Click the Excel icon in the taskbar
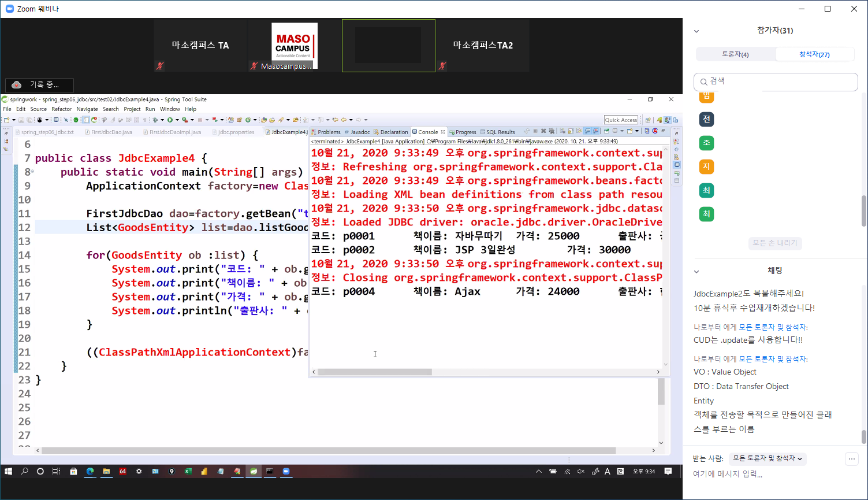The width and height of the screenshot is (868, 500). click(188, 472)
